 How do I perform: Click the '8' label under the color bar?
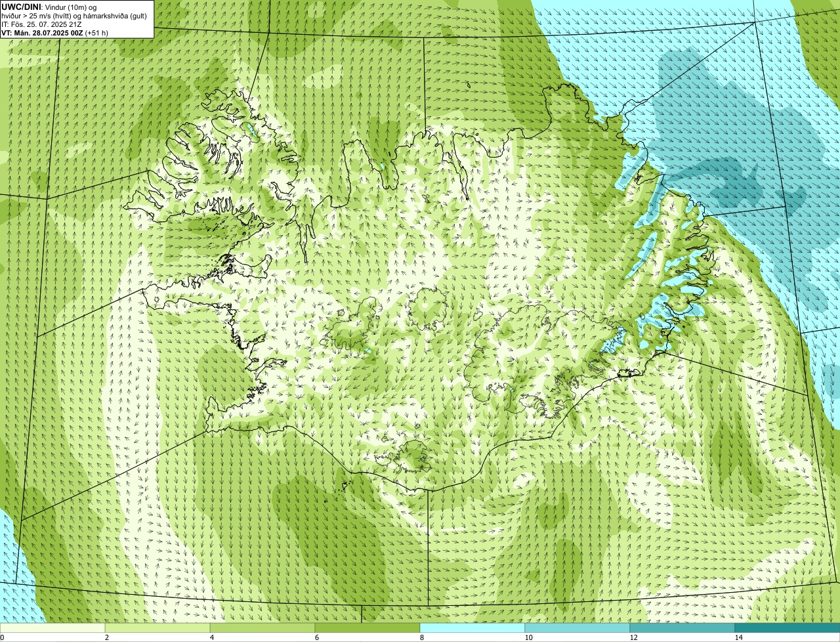(x=421, y=637)
